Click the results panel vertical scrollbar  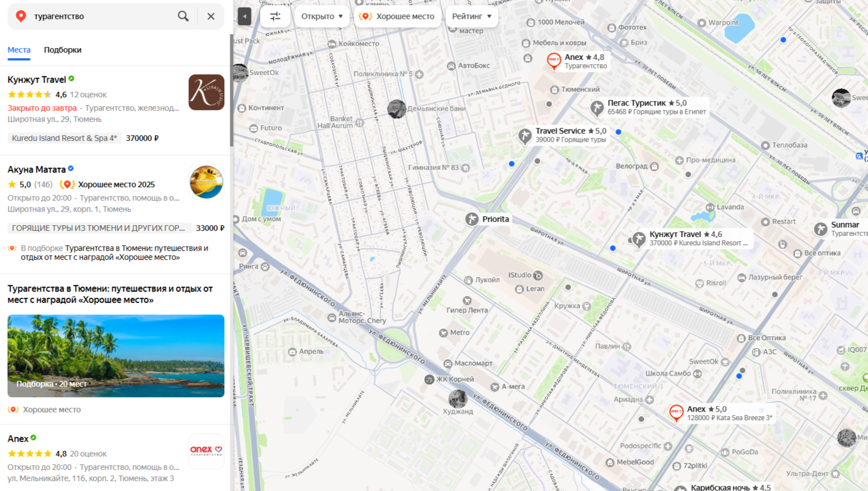coord(231,89)
